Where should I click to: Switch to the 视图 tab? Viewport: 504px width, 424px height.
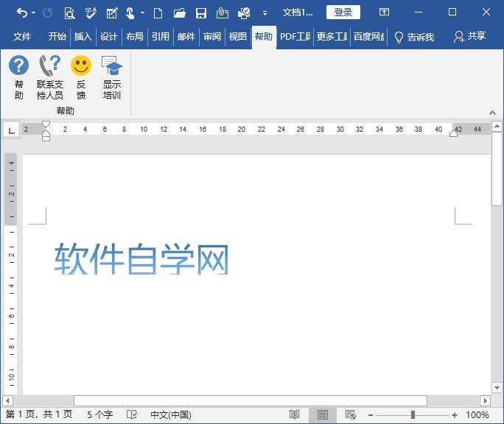coord(237,37)
